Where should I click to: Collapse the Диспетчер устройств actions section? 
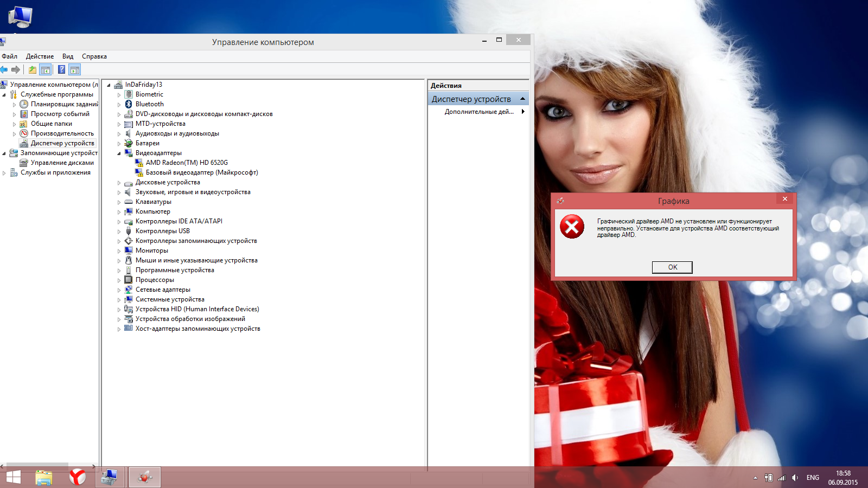click(x=522, y=99)
